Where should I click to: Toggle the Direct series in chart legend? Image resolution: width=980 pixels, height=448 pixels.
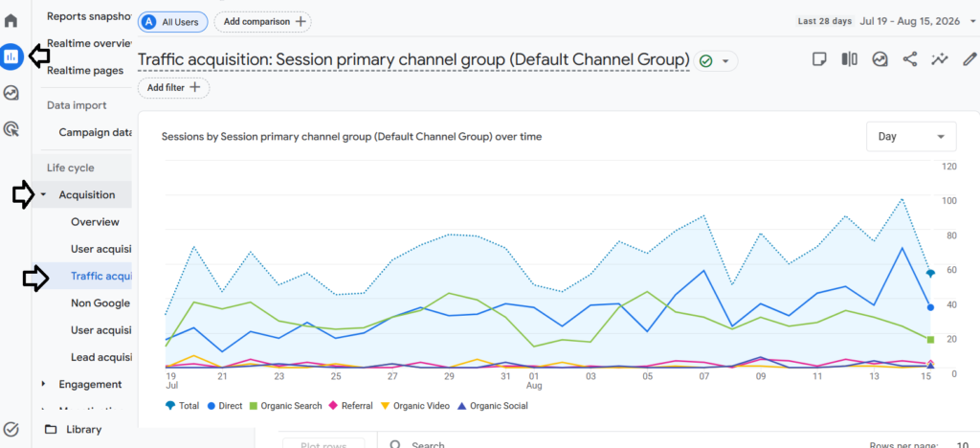point(224,406)
